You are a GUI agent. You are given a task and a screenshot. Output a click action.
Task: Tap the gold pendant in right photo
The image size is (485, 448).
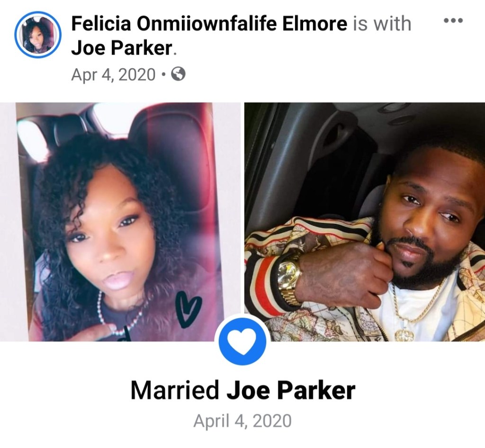(404, 335)
